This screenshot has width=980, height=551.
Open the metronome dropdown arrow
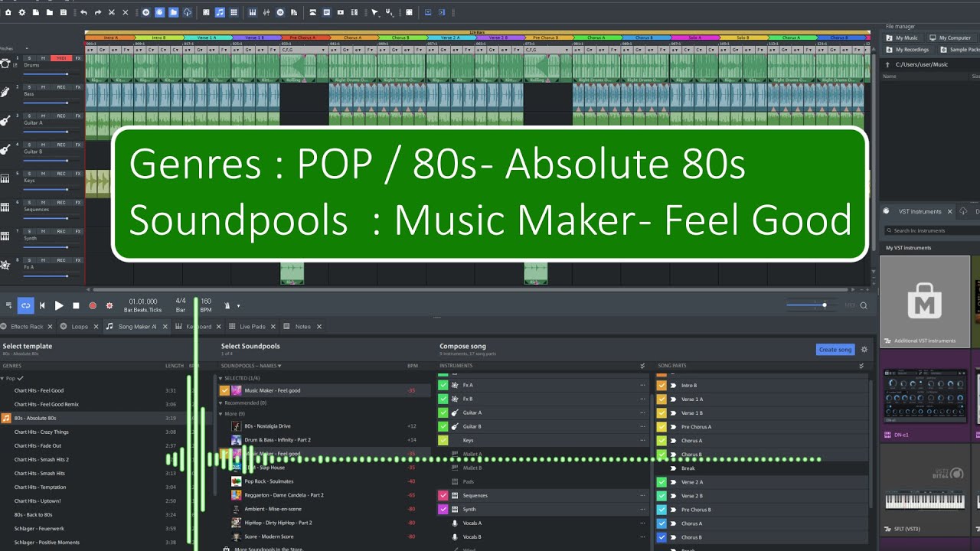(238, 305)
